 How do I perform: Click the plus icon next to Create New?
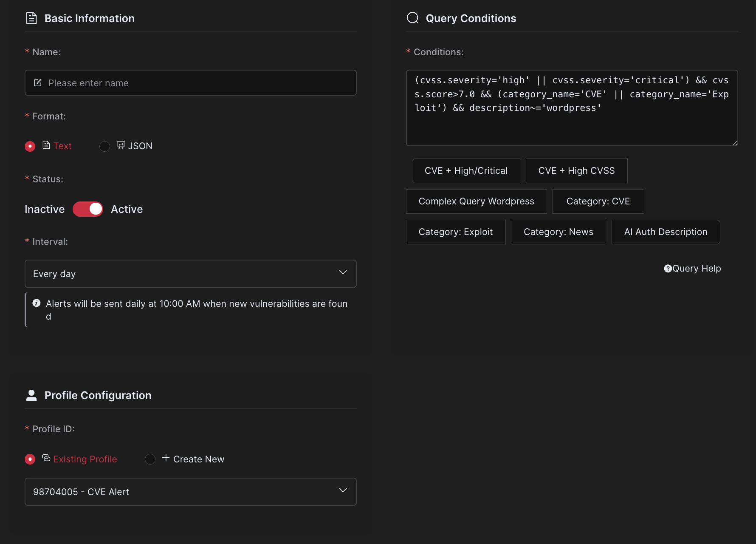166,458
